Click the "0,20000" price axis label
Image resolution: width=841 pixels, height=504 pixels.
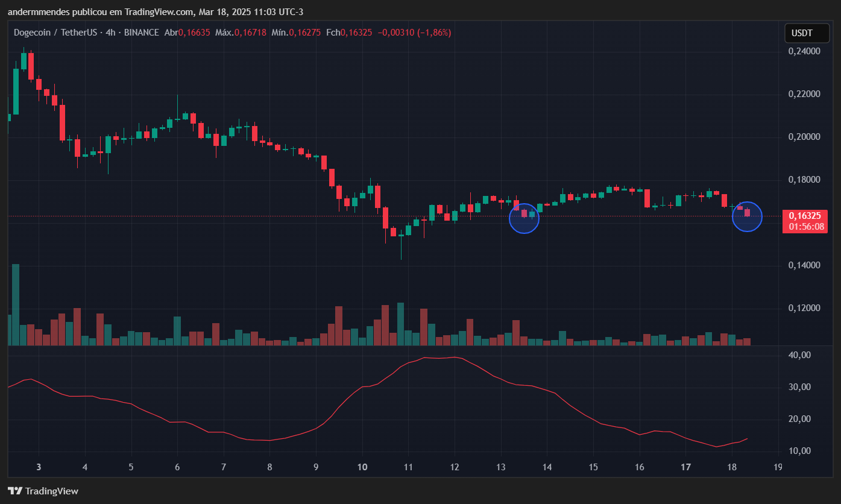click(804, 137)
